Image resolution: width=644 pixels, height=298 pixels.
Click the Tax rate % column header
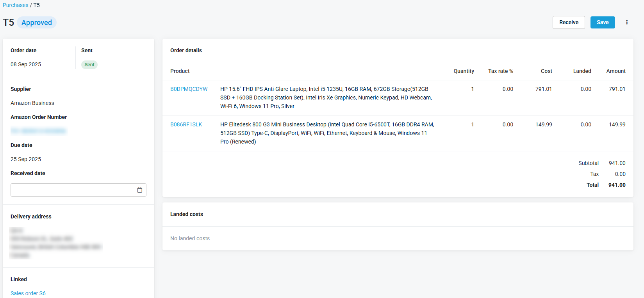point(500,71)
